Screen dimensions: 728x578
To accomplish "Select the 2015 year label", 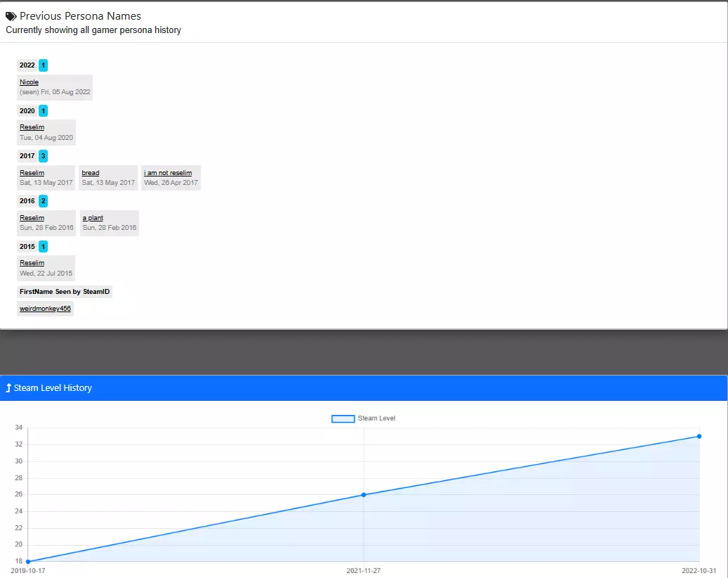I will [27, 247].
